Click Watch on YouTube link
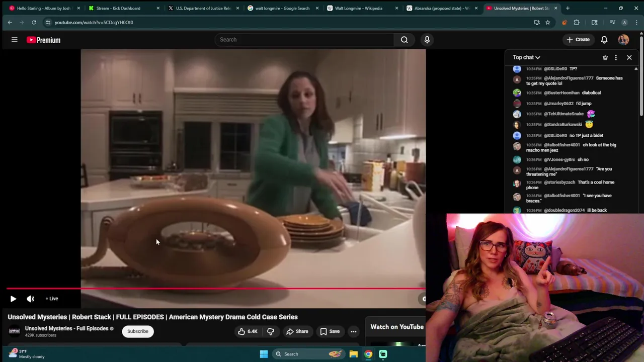This screenshot has height=362, width=644. 397,327
